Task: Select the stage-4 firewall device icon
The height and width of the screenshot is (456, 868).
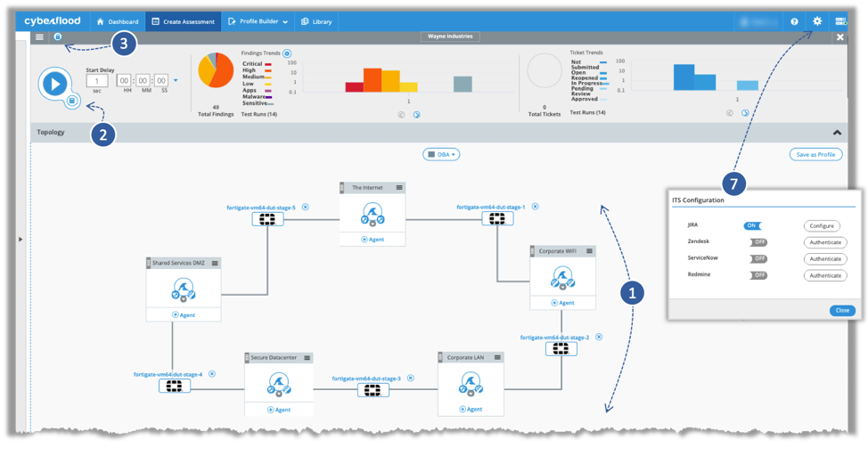Action: point(175,387)
